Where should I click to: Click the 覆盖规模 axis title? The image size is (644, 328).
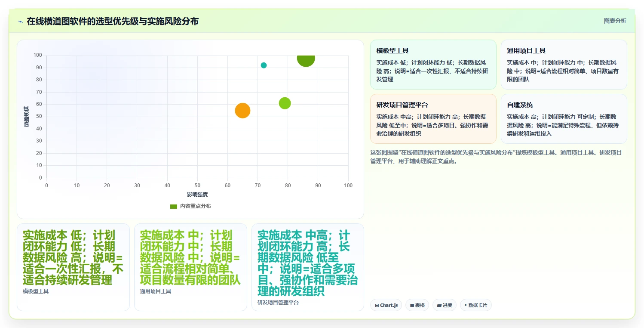[x=27, y=116]
